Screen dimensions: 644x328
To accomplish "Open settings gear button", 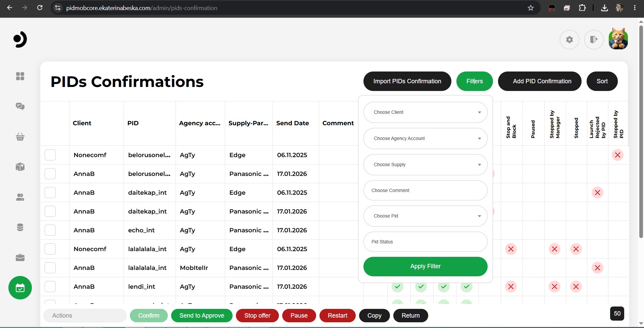I will click(x=569, y=40).
